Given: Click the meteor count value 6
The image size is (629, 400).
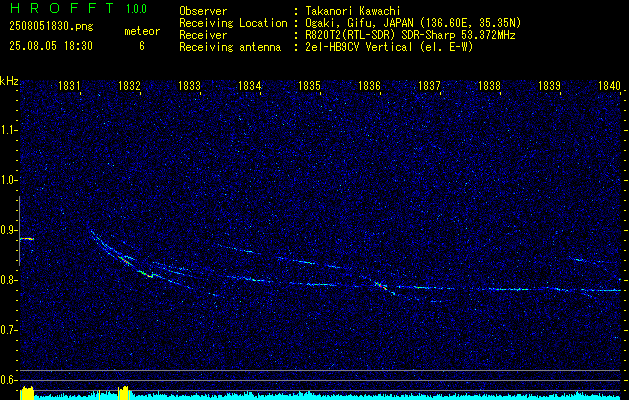Looking at the screenshot, I should 142,46.
